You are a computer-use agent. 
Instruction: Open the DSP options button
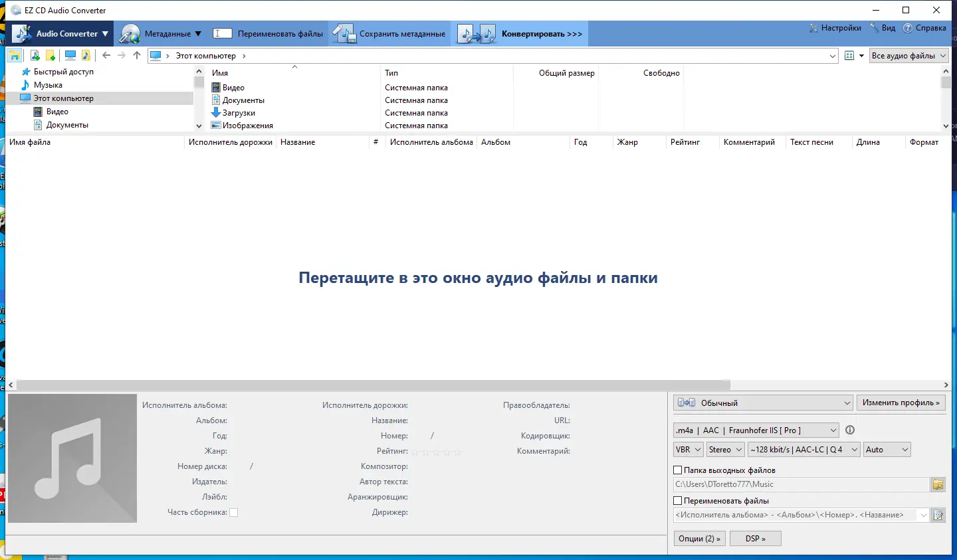coord(755,538)
